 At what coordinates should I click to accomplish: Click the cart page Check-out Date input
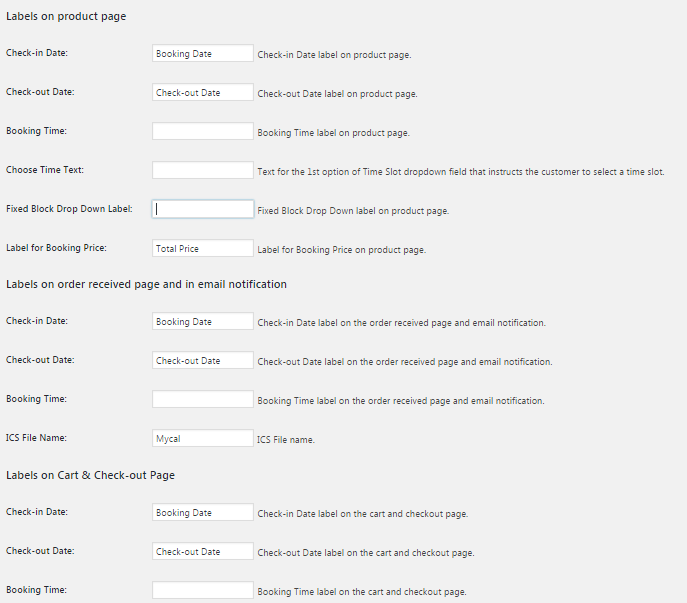coord(203,551)
